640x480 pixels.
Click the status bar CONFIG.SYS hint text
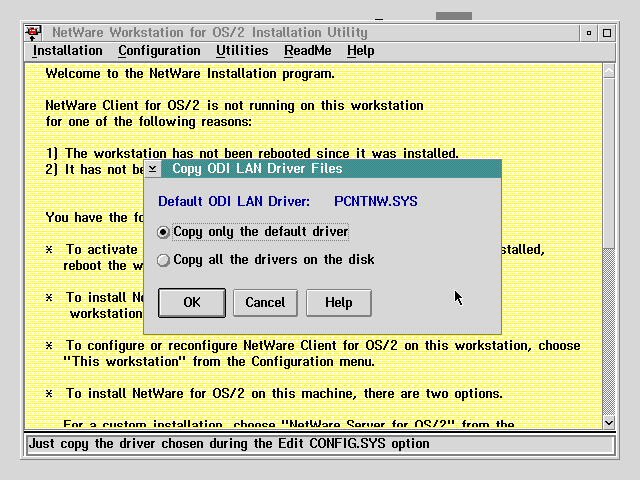tap(229, 444)
